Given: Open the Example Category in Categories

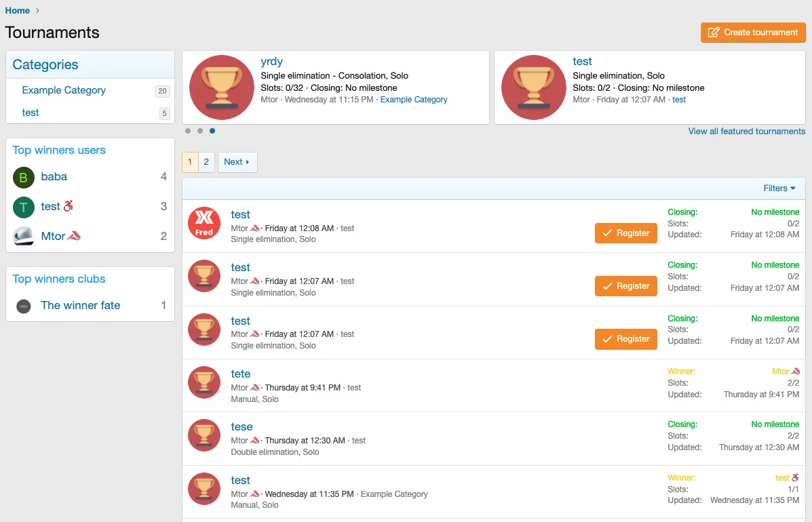Looking at the screenshot, I should (64, 90).
